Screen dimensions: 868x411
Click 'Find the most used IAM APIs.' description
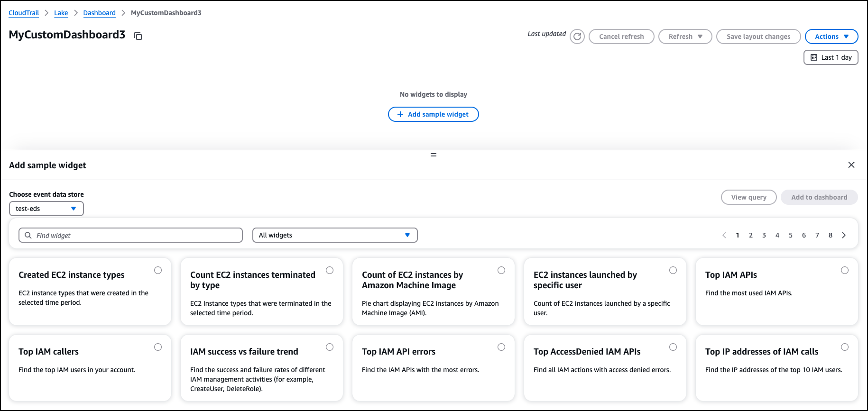tap(748, 293)
